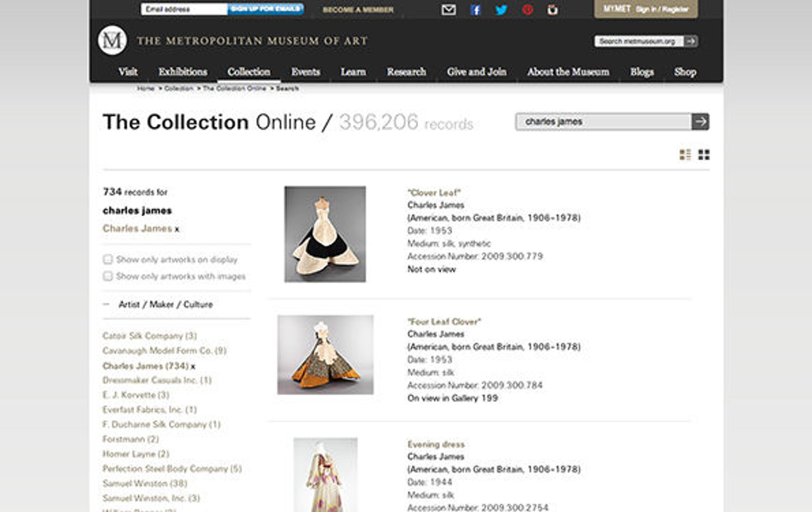Open the Clover Leaf gown thumbnail

click(x=325, y=234)
